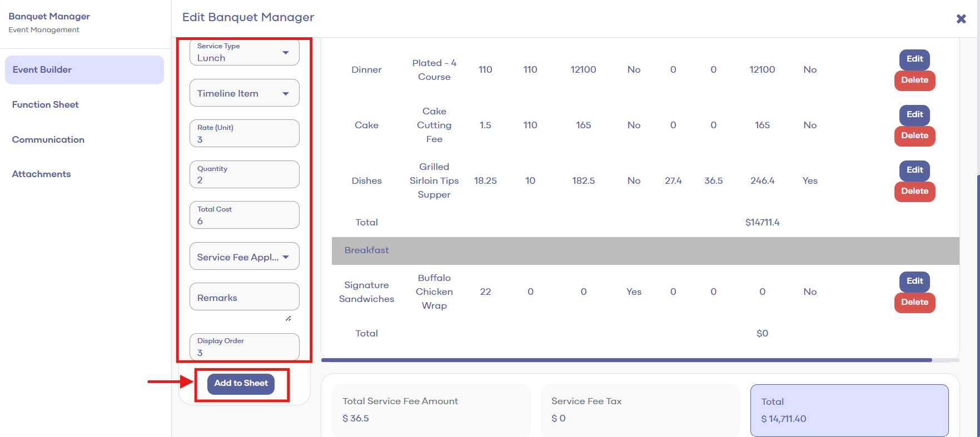Edit the Grilled Sirloin Tips Supper row
The height and width of the screenshot is (437, 980).
tap(914, 170)
